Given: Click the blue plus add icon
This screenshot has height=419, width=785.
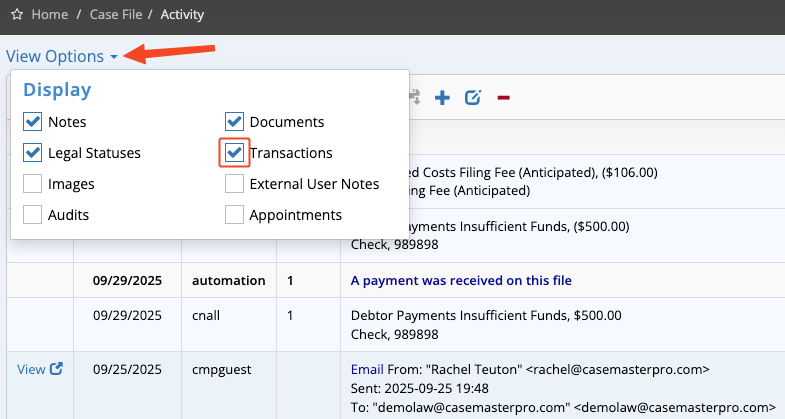Looking at the screenshot, I should point(442,97).
